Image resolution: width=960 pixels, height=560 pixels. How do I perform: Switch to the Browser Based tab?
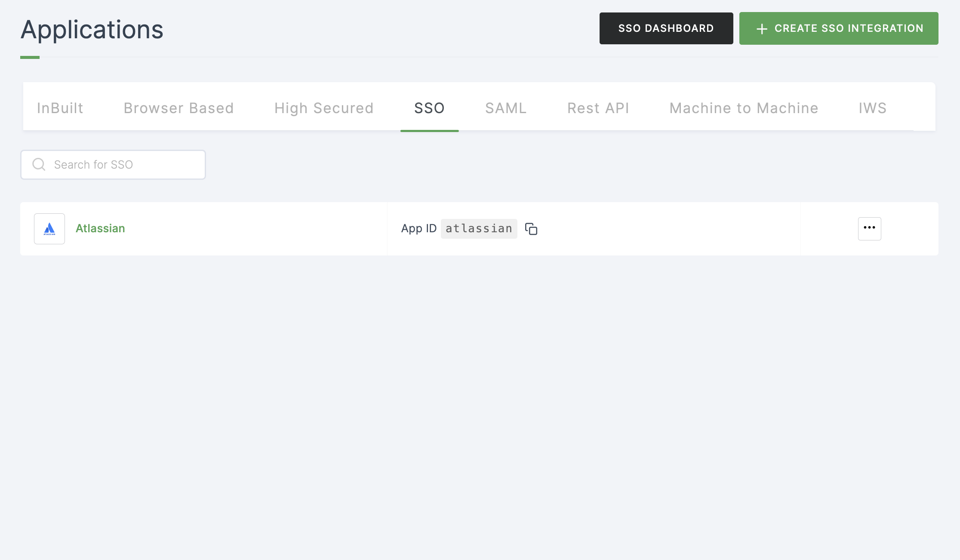(178, 108)
